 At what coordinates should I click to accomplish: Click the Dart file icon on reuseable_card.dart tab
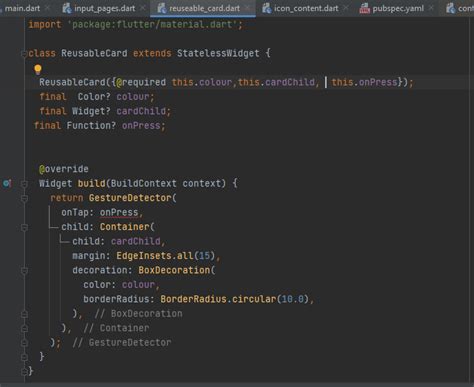click(162, 8)
